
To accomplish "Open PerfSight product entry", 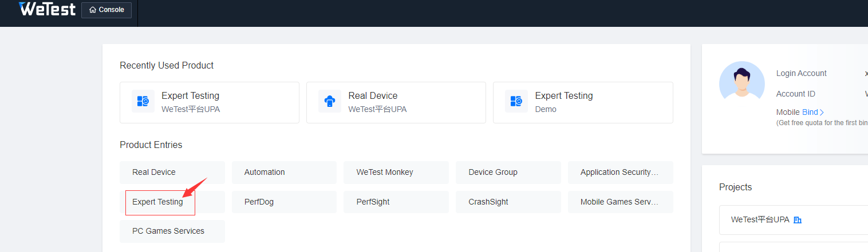I will click(396, 202).
